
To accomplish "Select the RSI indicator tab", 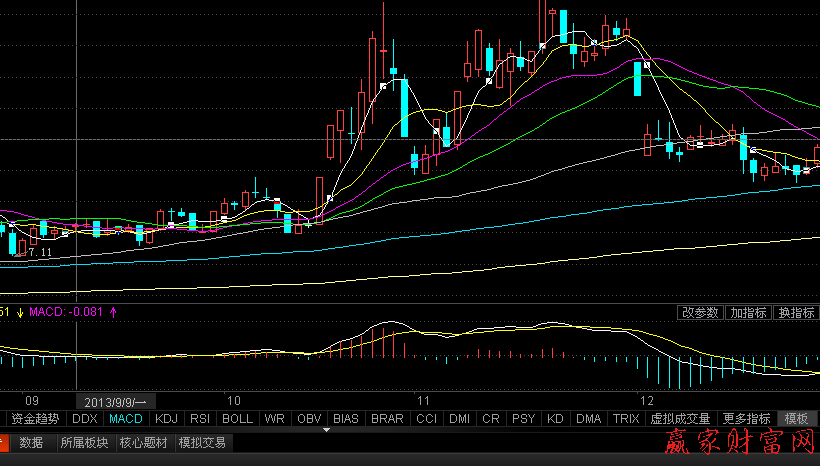I will tap(199, 419).
